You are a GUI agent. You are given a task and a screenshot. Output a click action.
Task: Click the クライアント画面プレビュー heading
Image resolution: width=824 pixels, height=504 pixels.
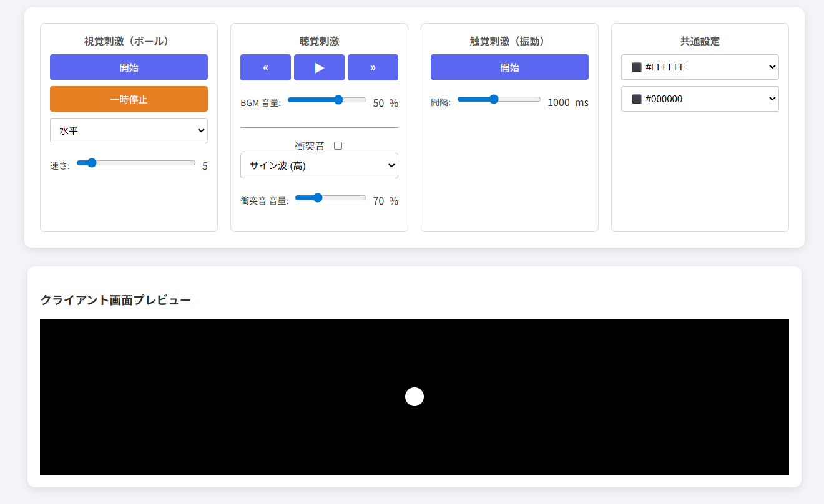pyautogui.click(x=115, y=300)
